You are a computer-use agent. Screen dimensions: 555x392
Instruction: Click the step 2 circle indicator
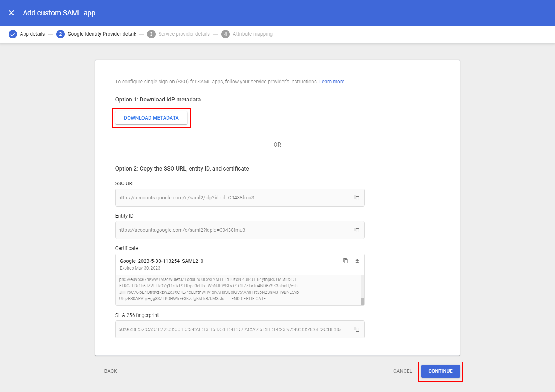[x=61, y=34]
